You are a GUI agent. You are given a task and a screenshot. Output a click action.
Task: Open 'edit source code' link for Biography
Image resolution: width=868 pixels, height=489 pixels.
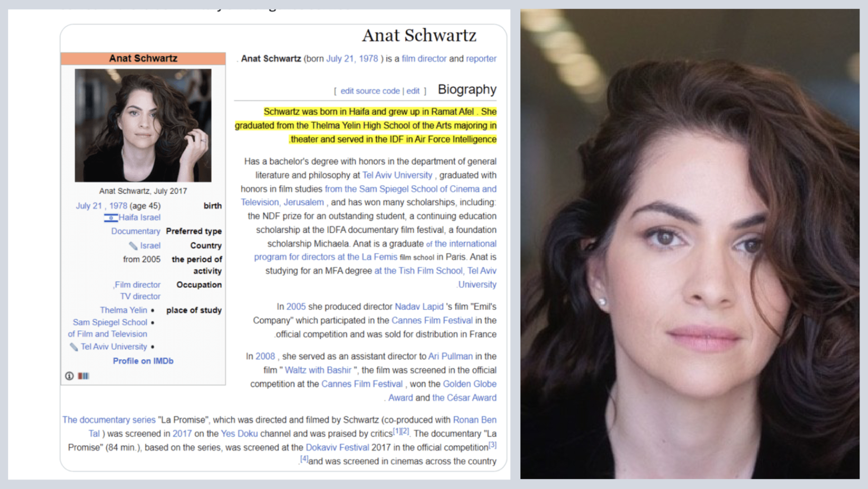[370, 91]
